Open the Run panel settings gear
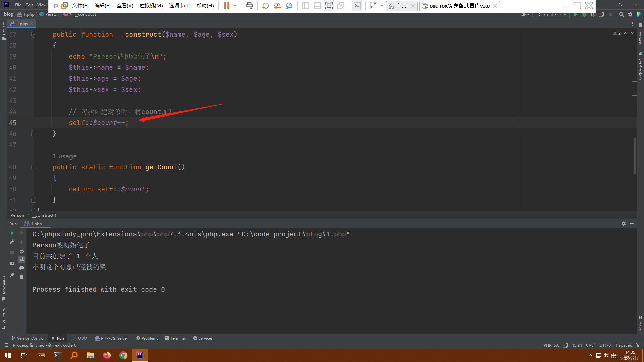644x362 pixels. pyautogui.click(x=623, y=224)
